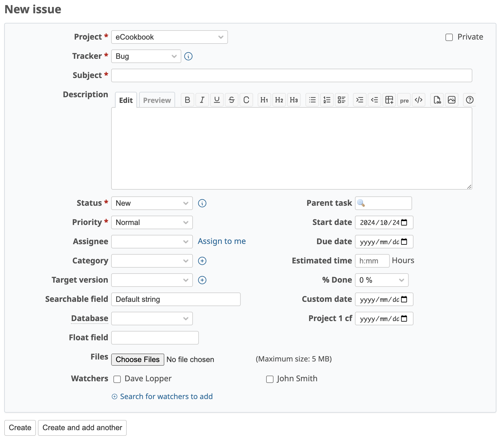504x444 pixels.
Task: Open the % Done dropdown
Action: (x=382, y=280)
